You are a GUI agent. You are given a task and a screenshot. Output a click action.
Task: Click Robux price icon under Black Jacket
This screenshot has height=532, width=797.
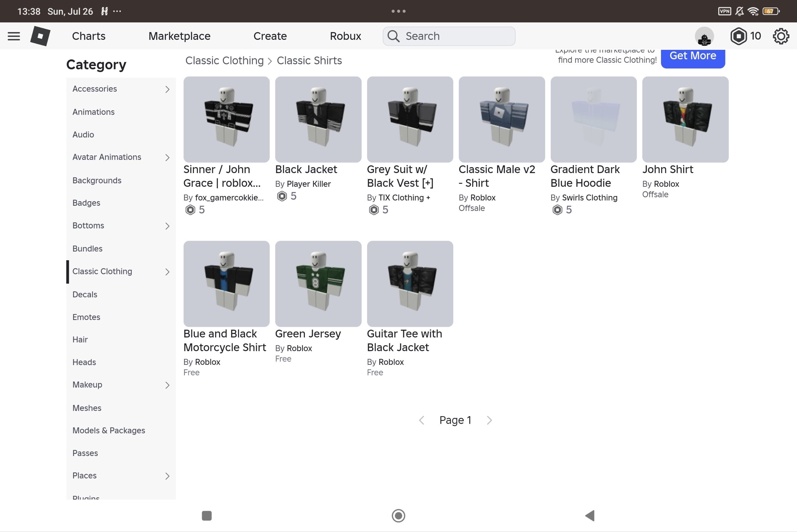point(282,196)
